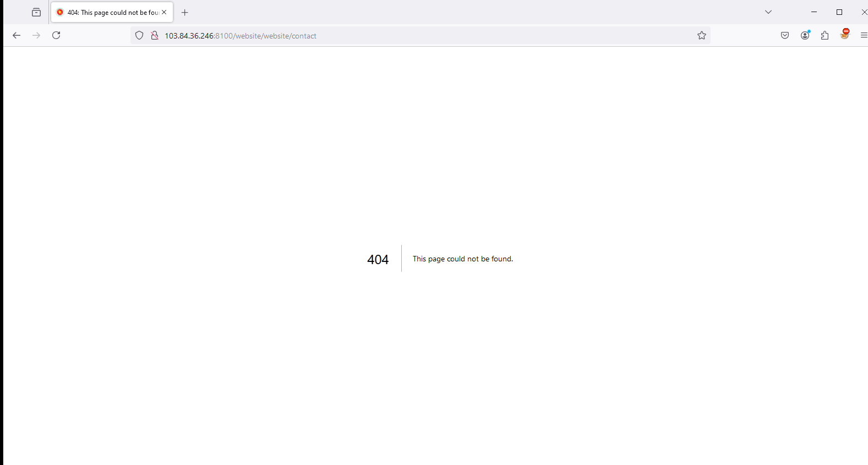Save page to Pocket
The height and width of the screenshot is (465, 868).
coord(785,35)
